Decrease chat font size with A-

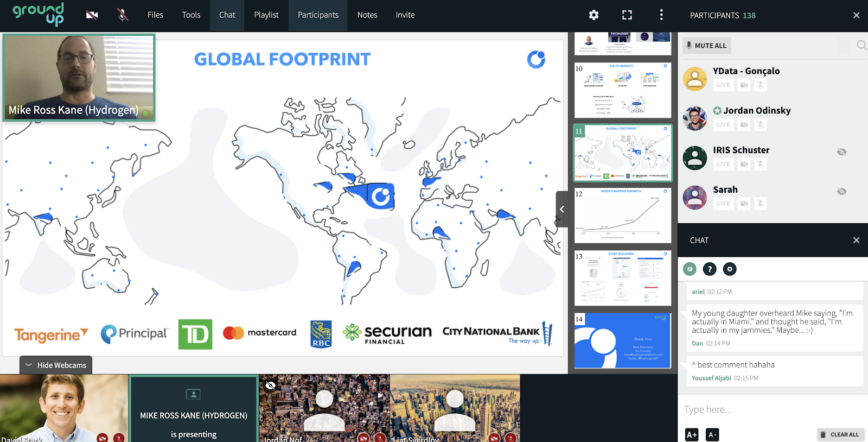712,435
